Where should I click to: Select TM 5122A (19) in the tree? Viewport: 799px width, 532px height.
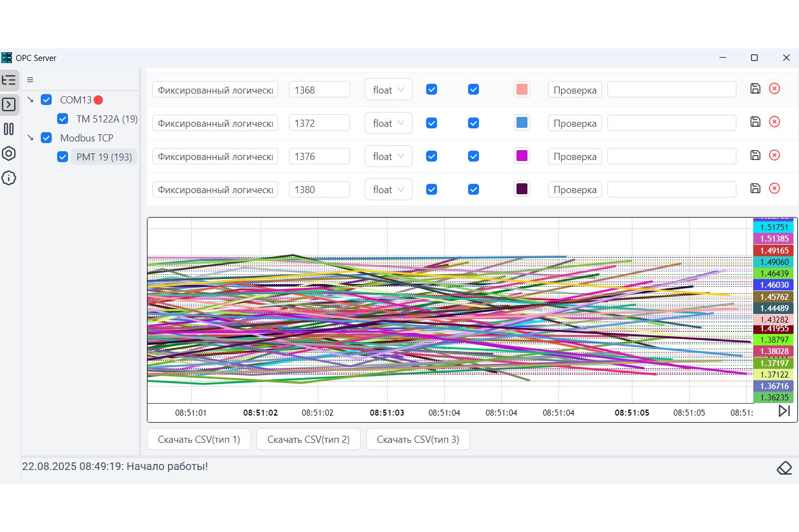point(107,119)
